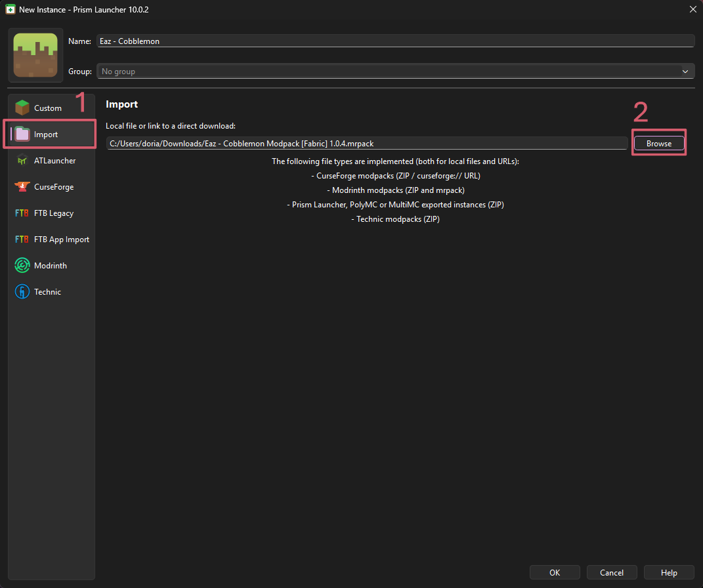
Task: Click the blue Technic icon
Action: [x=22, y=291]
